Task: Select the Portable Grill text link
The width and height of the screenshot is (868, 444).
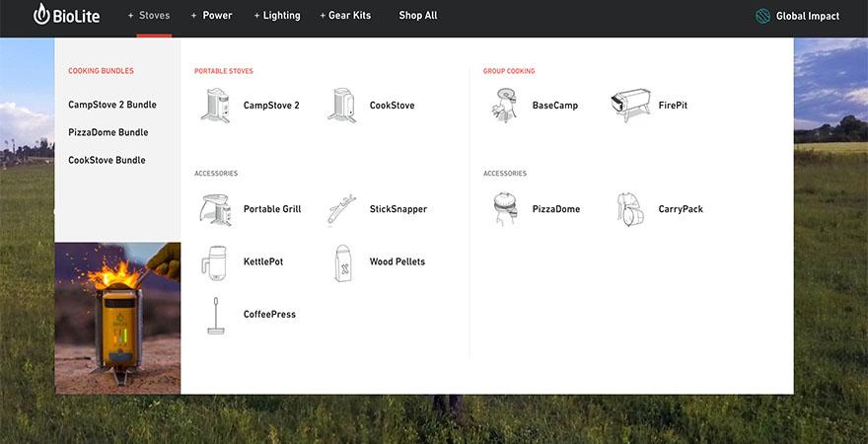Action: [x=272, y=209]
